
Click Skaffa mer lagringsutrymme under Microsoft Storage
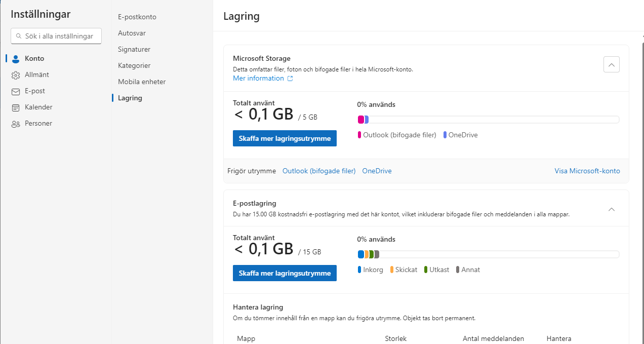click(x=285, y=138)
